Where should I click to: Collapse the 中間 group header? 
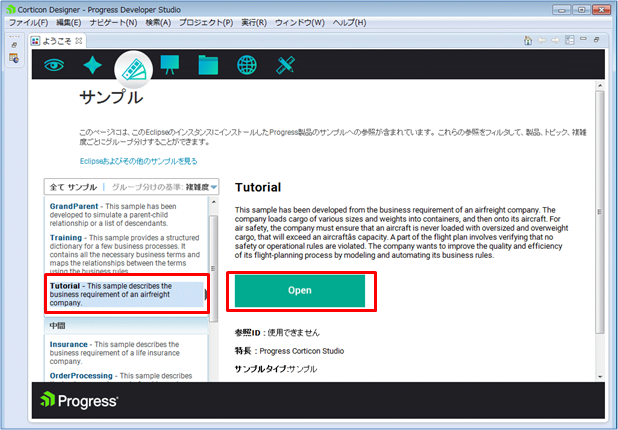click(126, 326)
